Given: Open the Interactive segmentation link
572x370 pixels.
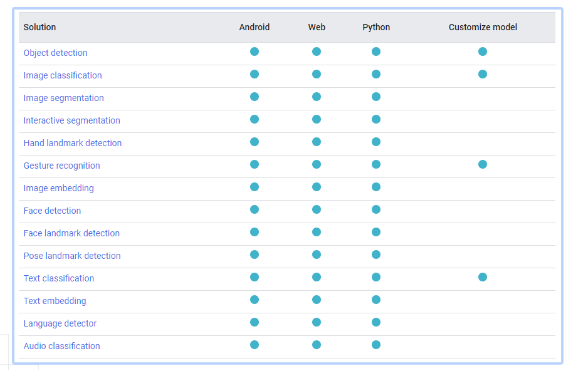Looking at the screenshot, I should coord(72,120).
